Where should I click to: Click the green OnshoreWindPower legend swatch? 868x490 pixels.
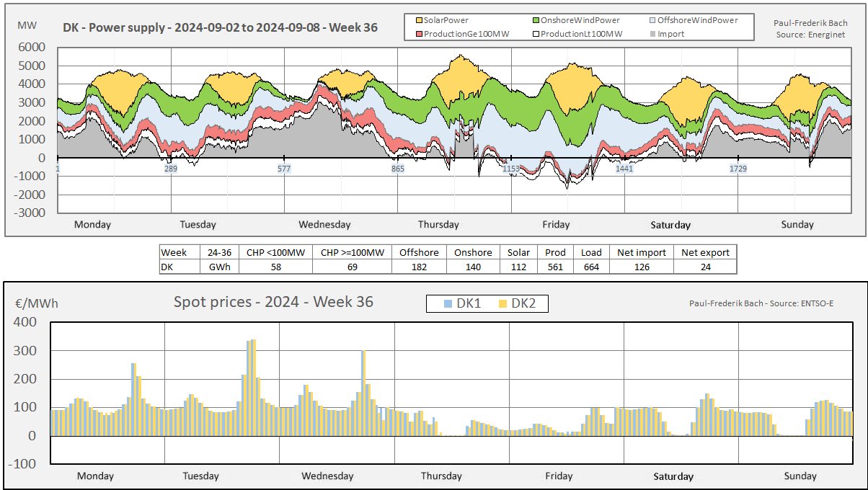click(x=536, y=20)
